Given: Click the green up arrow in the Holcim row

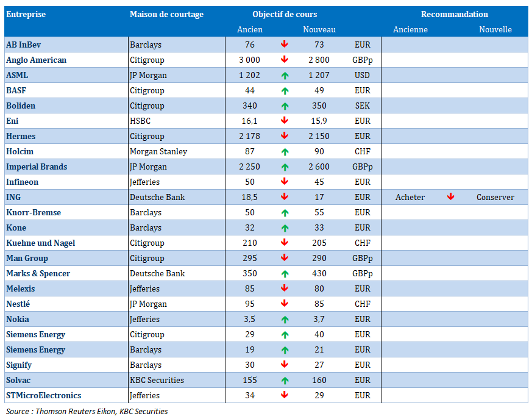Looking at the screenshot, I should (285, 151).
